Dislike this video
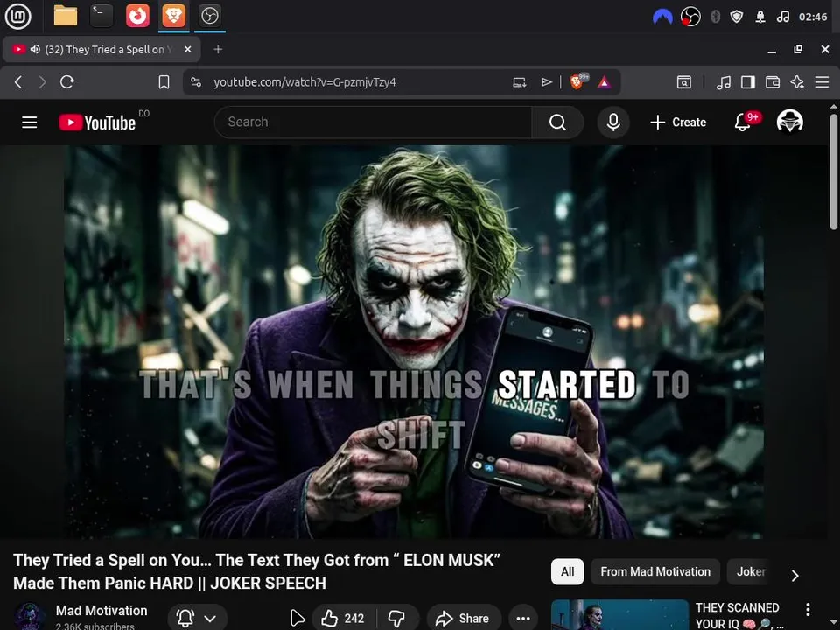The image size is (840, 630). click(x=397, y=619)
